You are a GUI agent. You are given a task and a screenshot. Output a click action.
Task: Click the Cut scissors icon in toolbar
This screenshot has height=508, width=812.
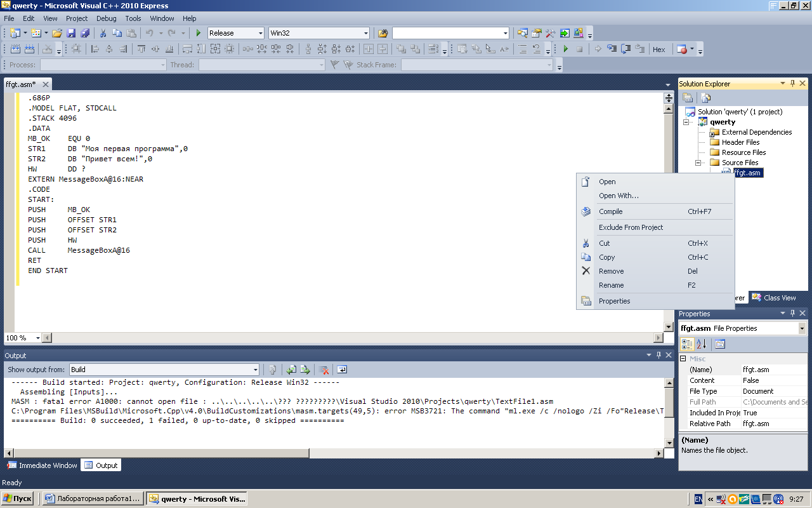103,33
